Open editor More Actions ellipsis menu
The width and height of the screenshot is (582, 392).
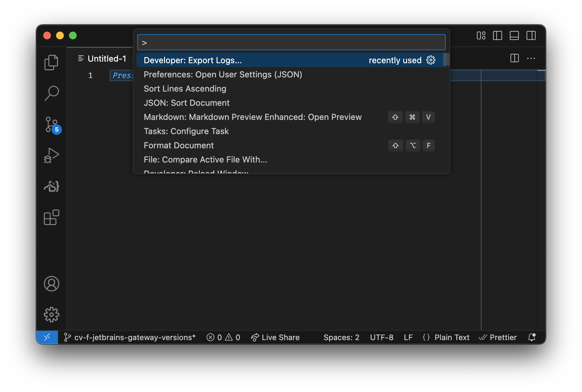click(x=531, y=58)
